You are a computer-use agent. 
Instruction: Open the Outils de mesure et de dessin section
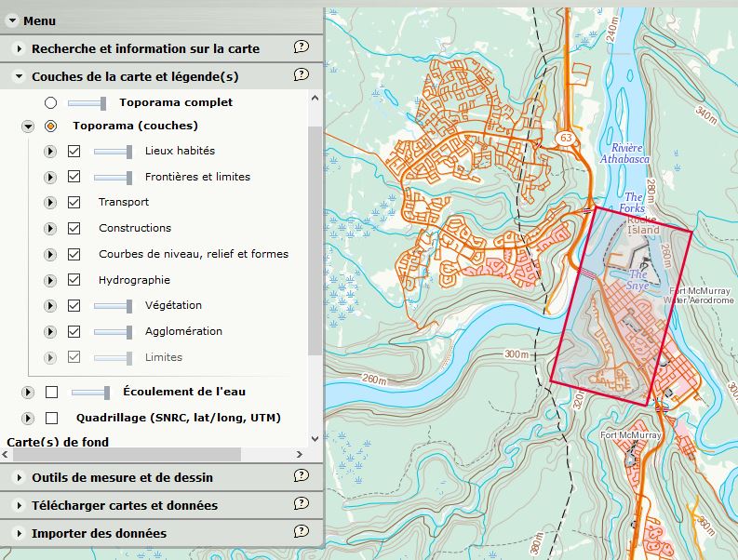[x=122, y=477]
